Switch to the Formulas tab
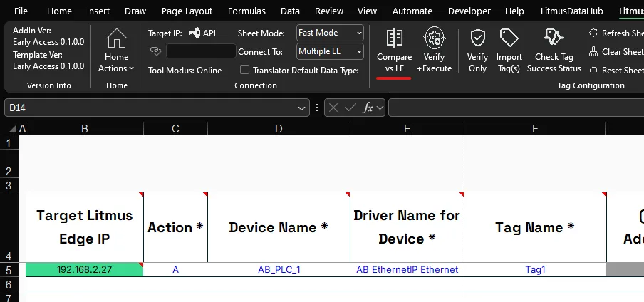Image resolution: width=644 pixels, height=302 pixels. pyautogui.click(x=246, y=11)
